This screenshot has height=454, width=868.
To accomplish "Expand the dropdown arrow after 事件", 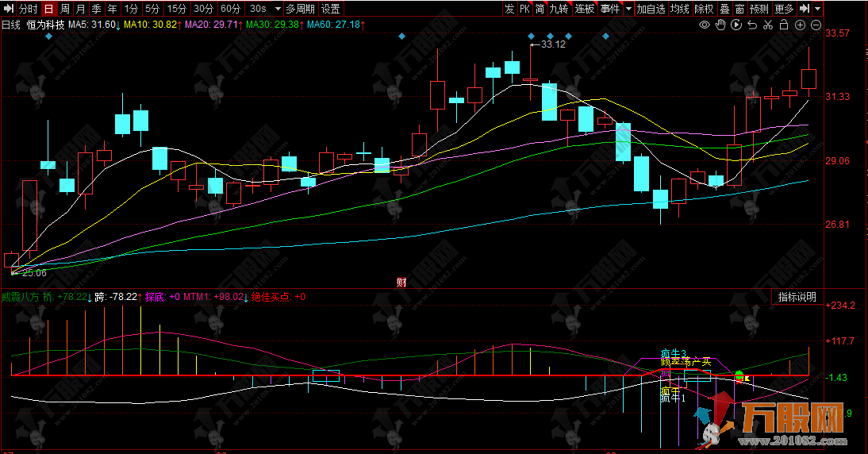I will [x=628, y=9].
